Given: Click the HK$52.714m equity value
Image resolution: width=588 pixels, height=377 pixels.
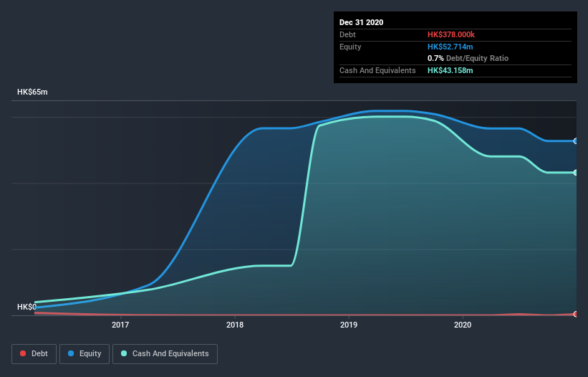Looking at the screenshot, I should click(450, 47).
